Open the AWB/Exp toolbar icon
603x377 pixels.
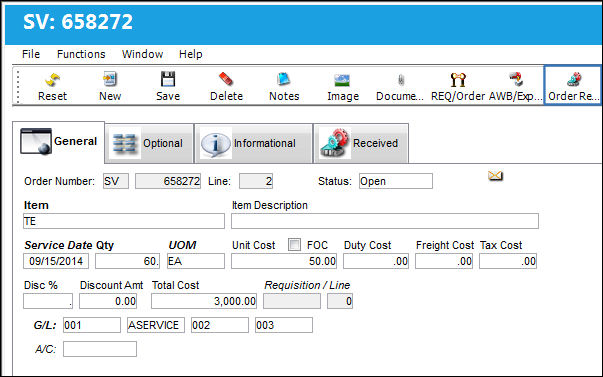click(516, 79)
